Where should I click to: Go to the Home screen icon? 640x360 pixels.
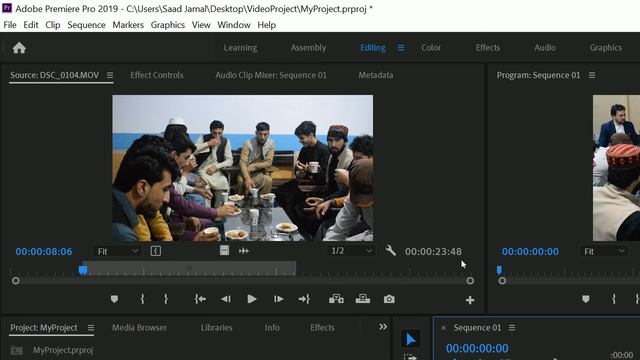[x=19, y=48]
